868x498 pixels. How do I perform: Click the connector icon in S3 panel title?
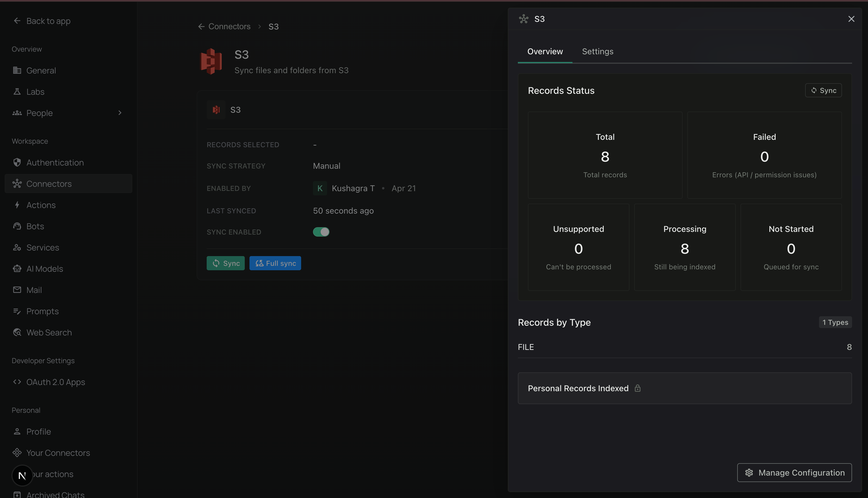click(x=524, y=19)
